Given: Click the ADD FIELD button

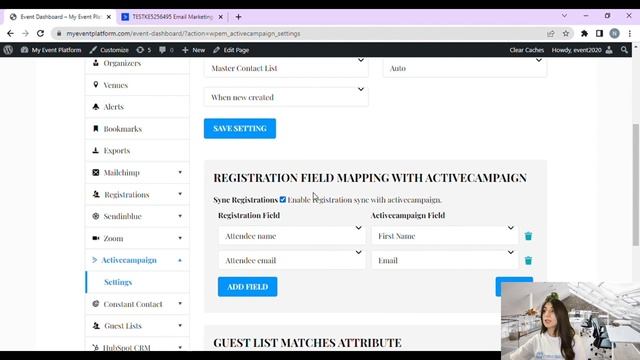Looking at the screenshot, I should [x=247, y=287].
